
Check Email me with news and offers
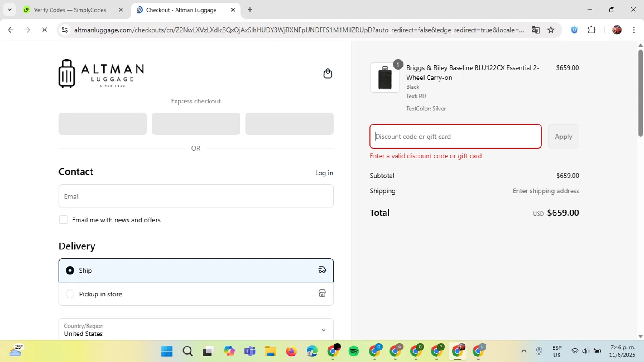tap(63, 219)
